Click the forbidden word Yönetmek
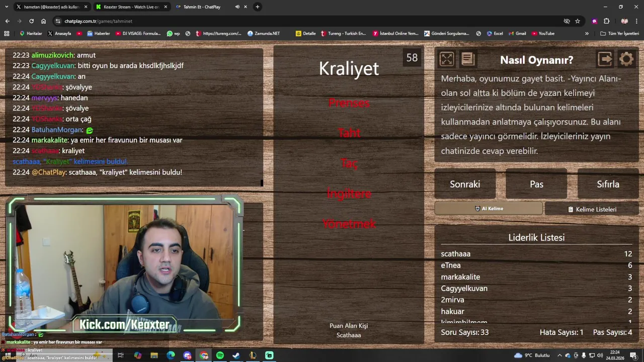Screen dimensions: 644x362 click(x=349, y=224)
